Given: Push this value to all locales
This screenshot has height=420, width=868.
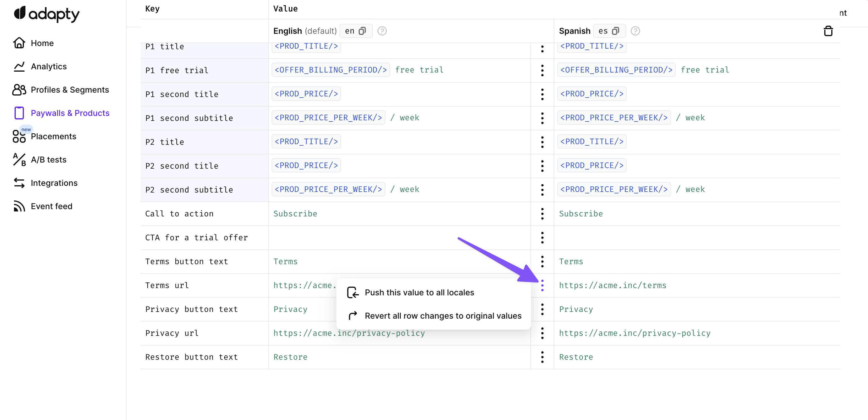Looking at the screenshot, I should click(419, 292).
